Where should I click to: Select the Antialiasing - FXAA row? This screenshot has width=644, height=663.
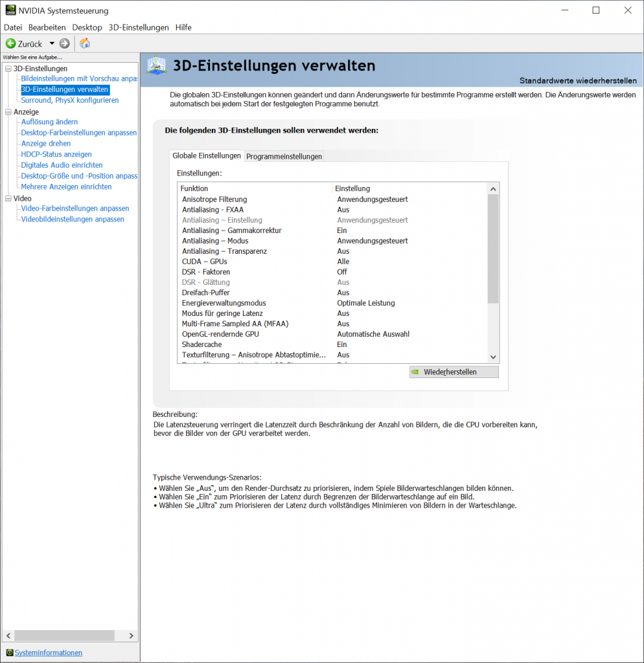click(x=332, y=210)
